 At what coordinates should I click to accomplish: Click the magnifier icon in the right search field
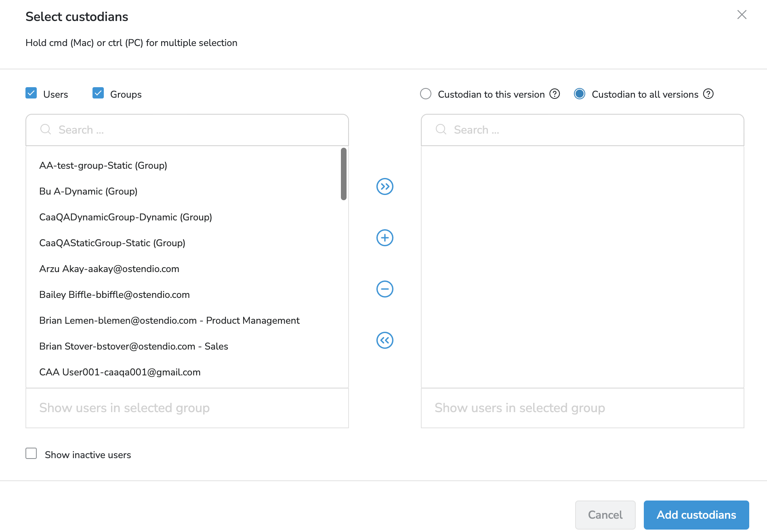[440, 130]
